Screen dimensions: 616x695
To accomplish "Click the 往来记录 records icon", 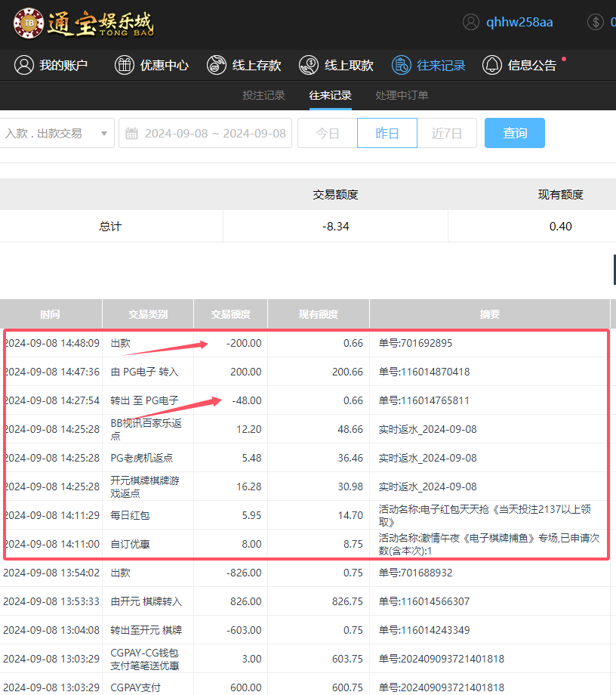I will [402, 65].
